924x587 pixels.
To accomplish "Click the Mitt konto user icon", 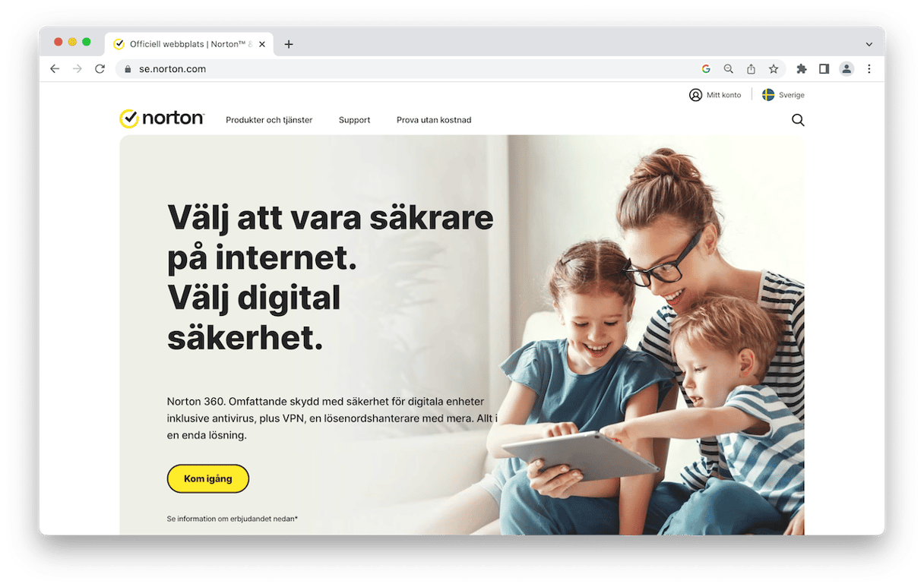I will pos(695,95).
